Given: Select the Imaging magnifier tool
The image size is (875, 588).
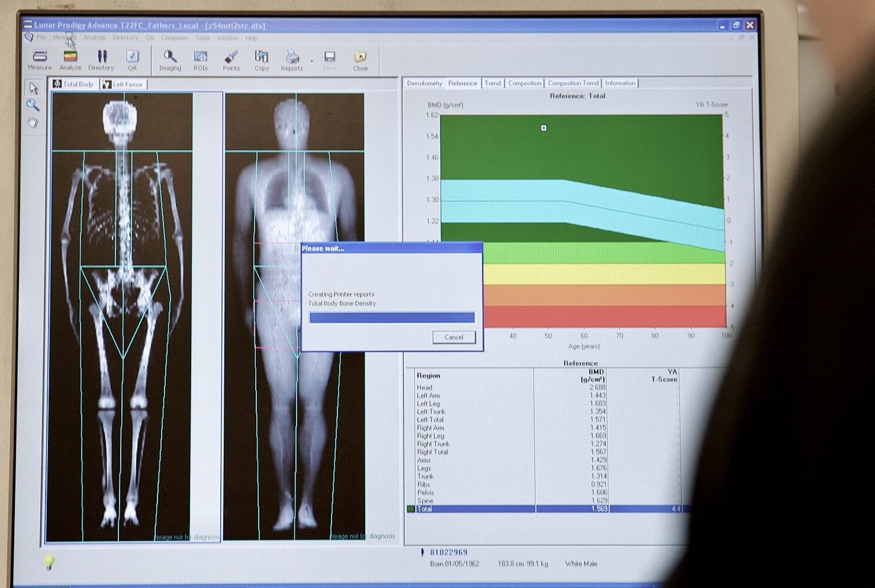Looking at the screenshot, I should (170, 60).
